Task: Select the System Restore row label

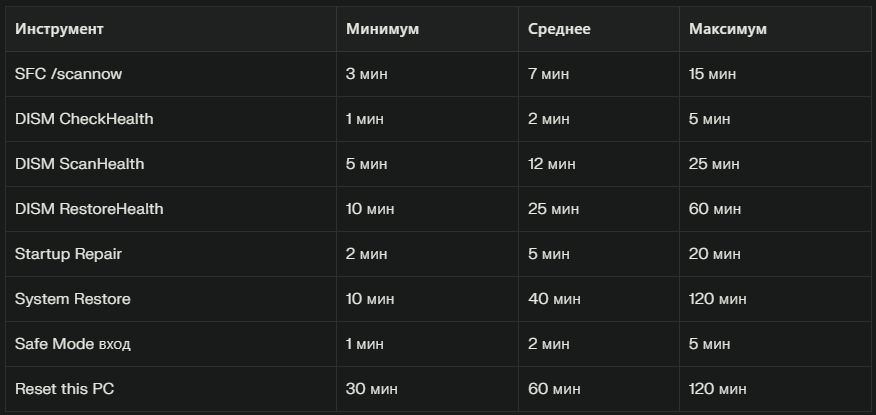Action: (73, 299)
